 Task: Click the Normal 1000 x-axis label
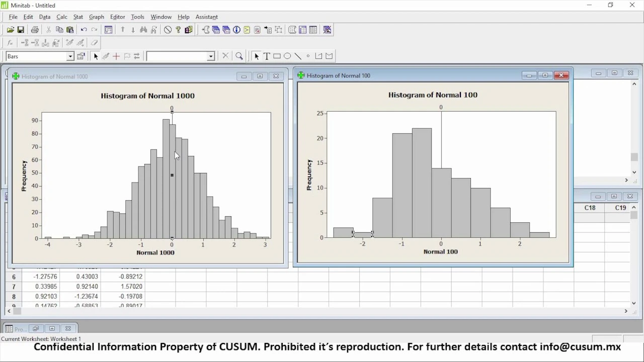pos(155,252)
